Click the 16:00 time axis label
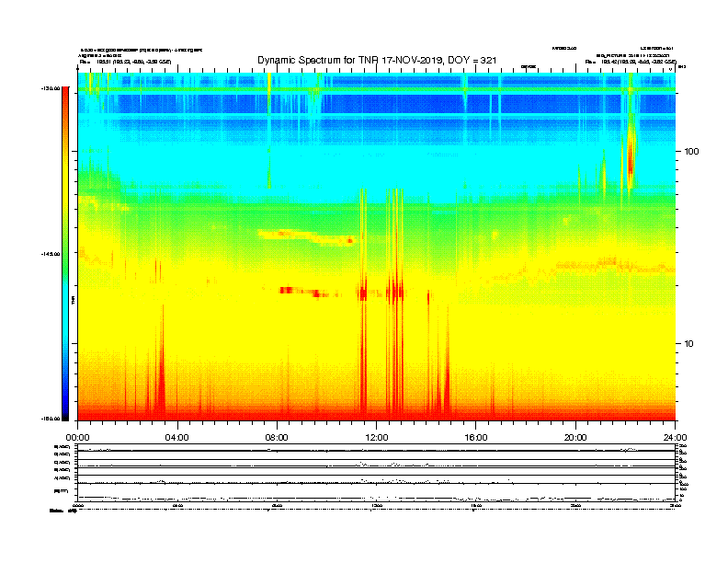This screenshot has height=563, width=728. click(x=476, y=438)
